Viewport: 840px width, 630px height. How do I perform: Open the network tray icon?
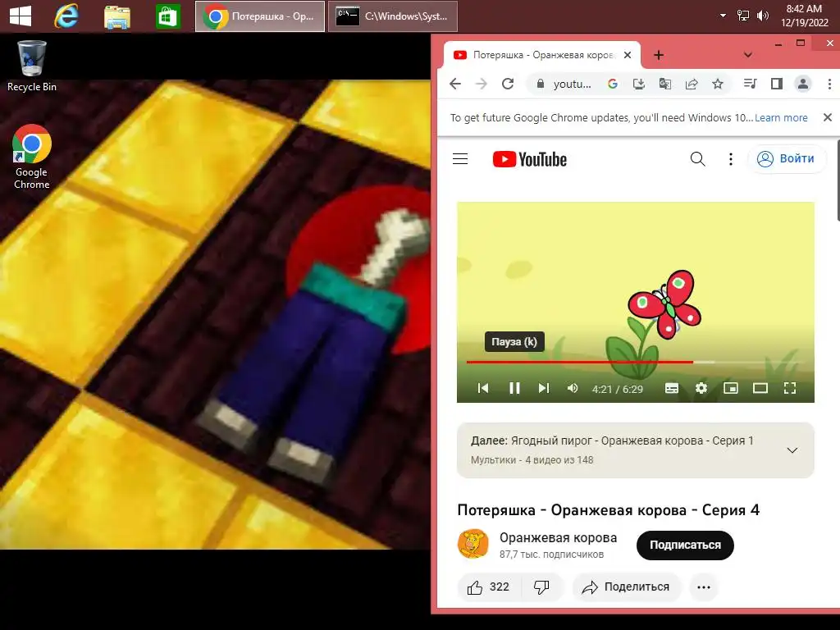coord(742,16)
